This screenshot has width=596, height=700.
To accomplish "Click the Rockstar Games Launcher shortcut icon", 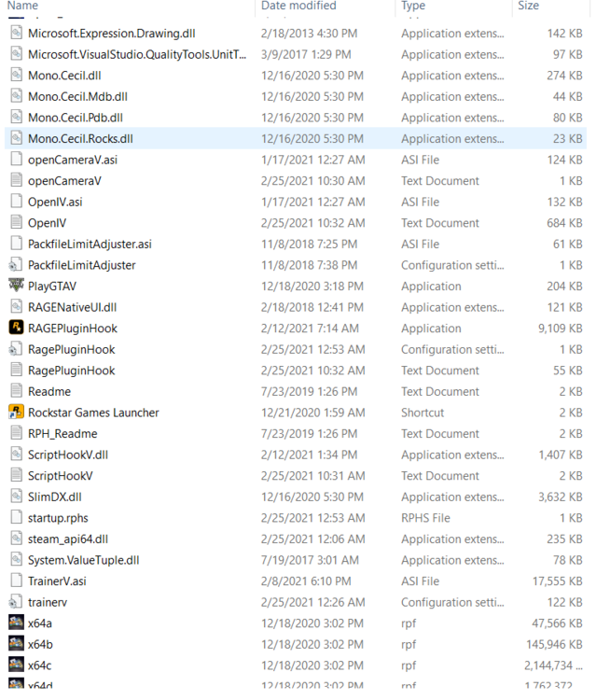I will (17, 412).
